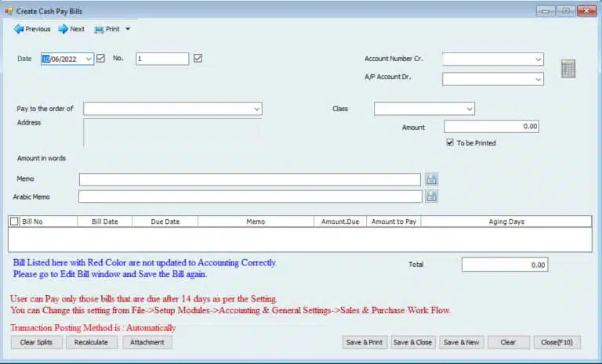Open the Date picker dropdown
602x364 pixels.
point(89,59)
